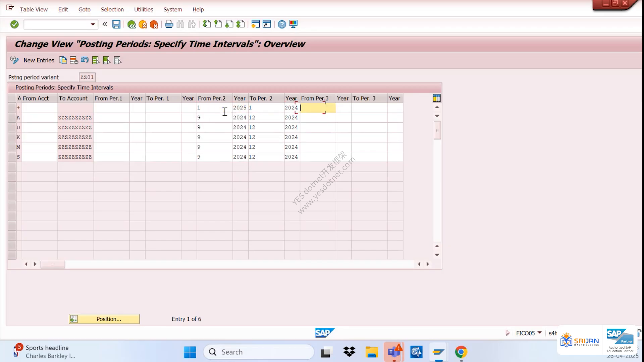Click the Save diskette icon
This screenshot has width=644, height=362.
pos(116,24)
